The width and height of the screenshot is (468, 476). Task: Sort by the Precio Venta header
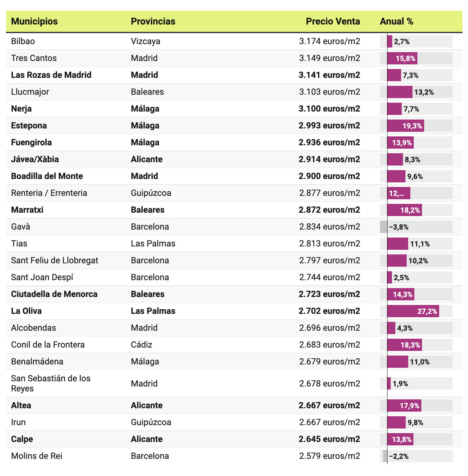(333, 21)
